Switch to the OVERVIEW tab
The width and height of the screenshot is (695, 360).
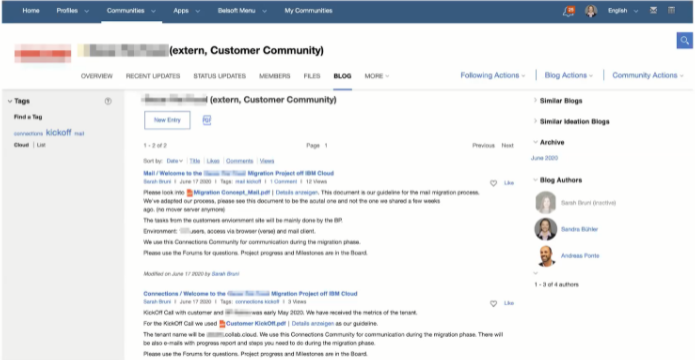pos(97,76)
